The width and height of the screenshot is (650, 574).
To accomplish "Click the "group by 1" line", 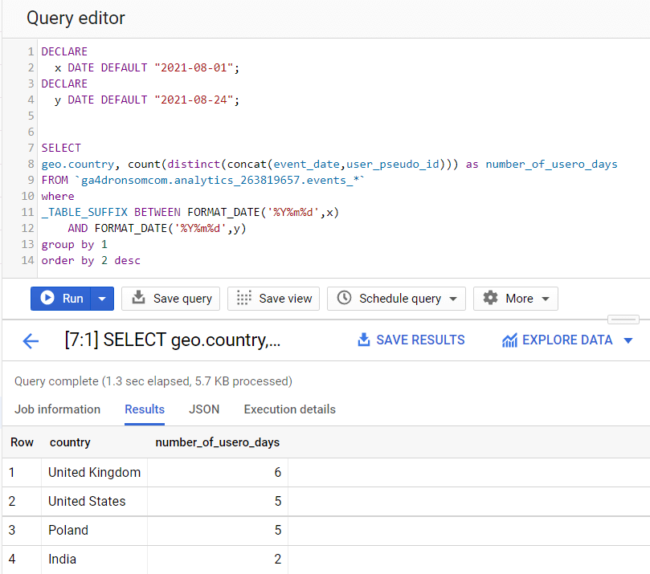I will [74, 245].
